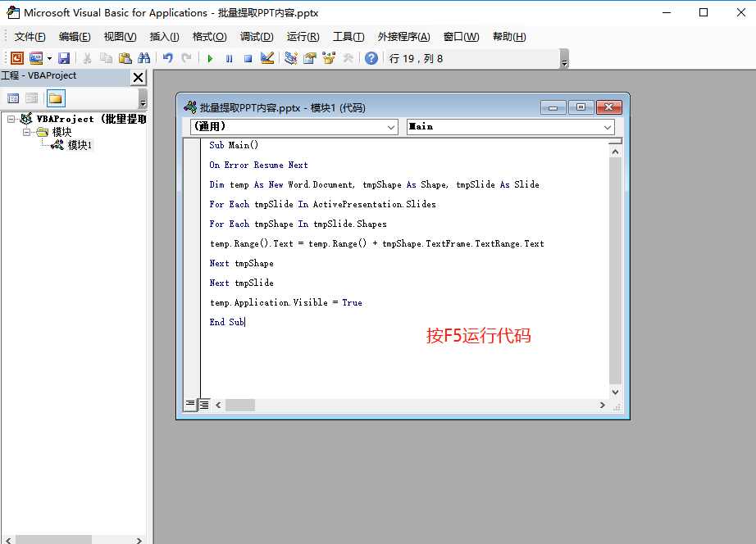Click the Redo arrow icon

click(186, 58)
